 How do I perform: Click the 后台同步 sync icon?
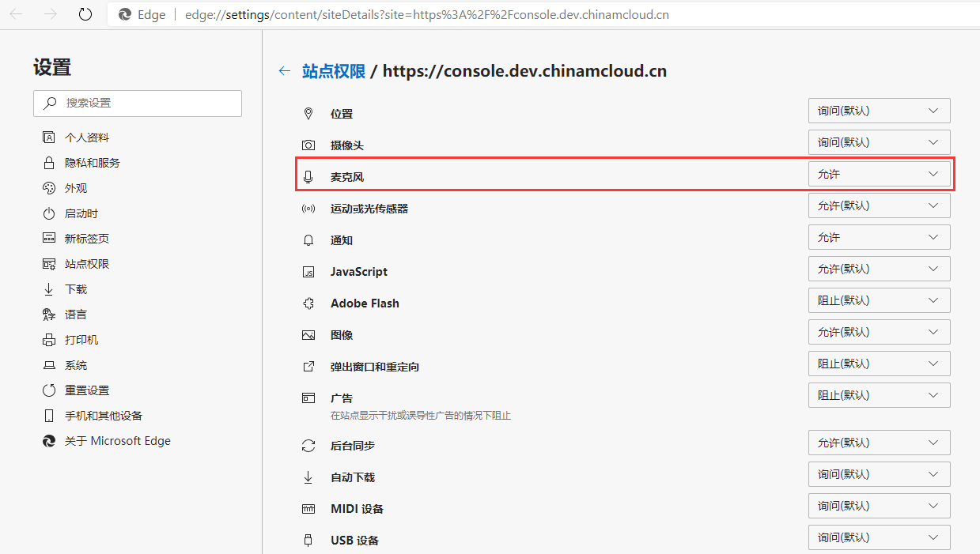point(308,446)
